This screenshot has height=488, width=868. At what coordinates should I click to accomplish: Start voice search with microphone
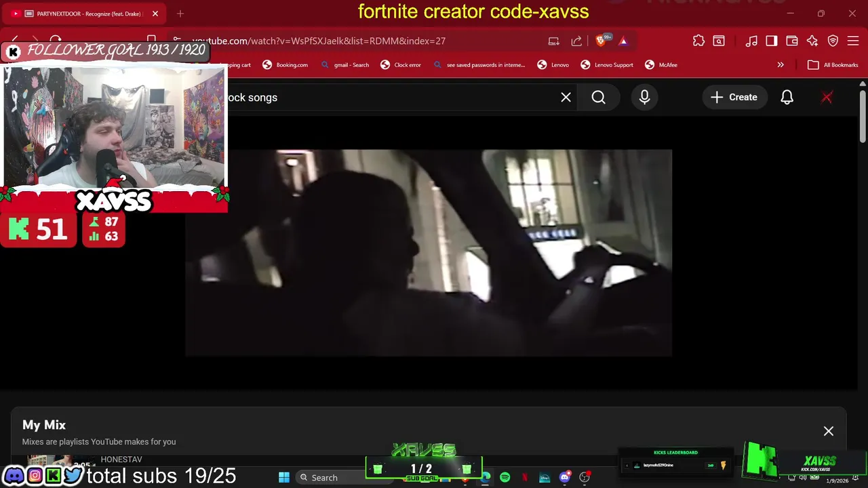coord(644,98)
